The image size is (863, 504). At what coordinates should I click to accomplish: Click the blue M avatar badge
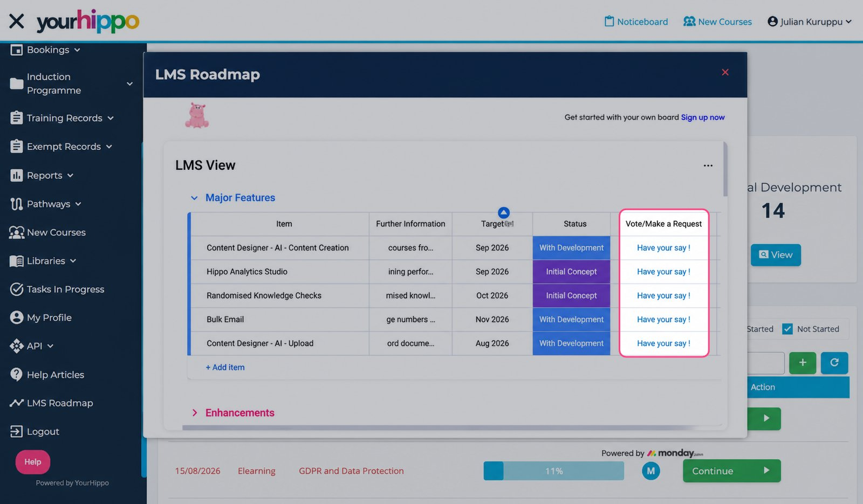651,471
